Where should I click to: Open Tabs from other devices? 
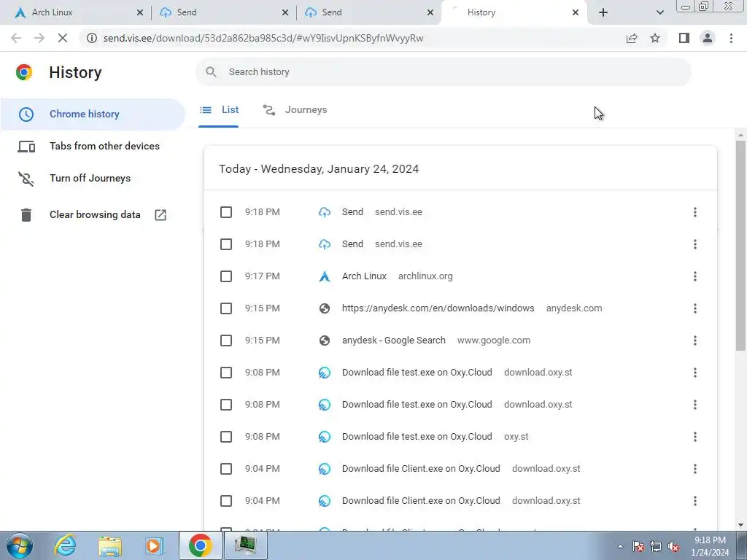(x=93, y=146)
